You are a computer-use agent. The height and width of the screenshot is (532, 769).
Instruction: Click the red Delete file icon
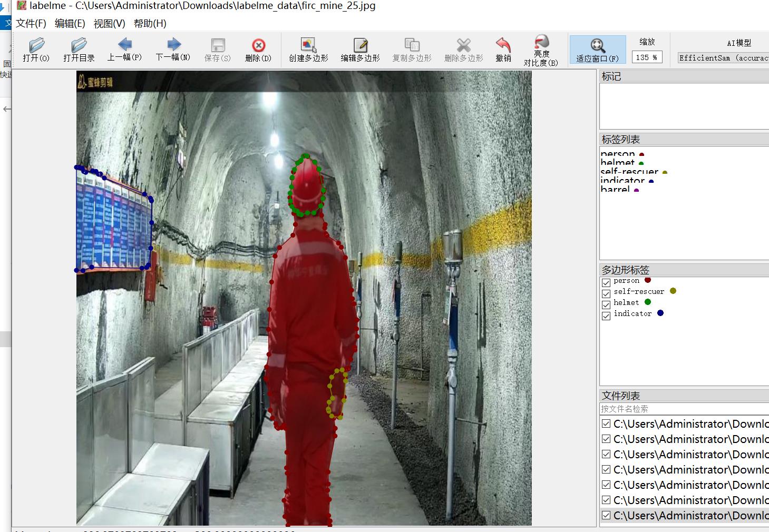coord(258,50)
